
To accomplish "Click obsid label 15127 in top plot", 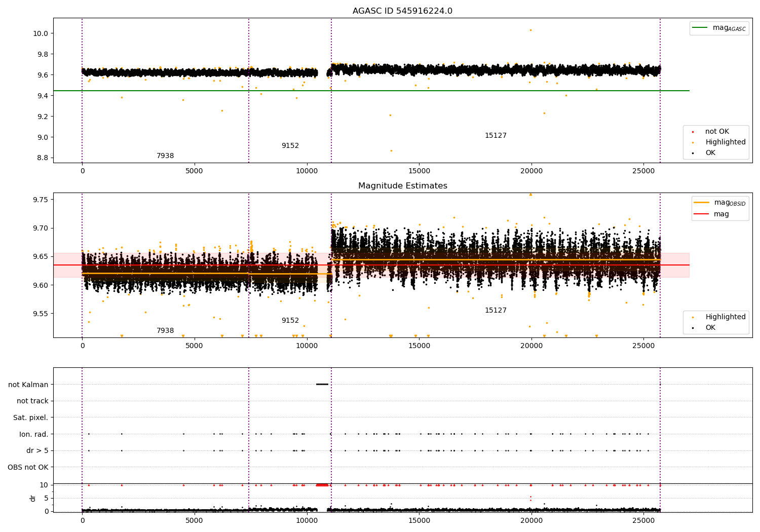I will [x=496, y=136].
